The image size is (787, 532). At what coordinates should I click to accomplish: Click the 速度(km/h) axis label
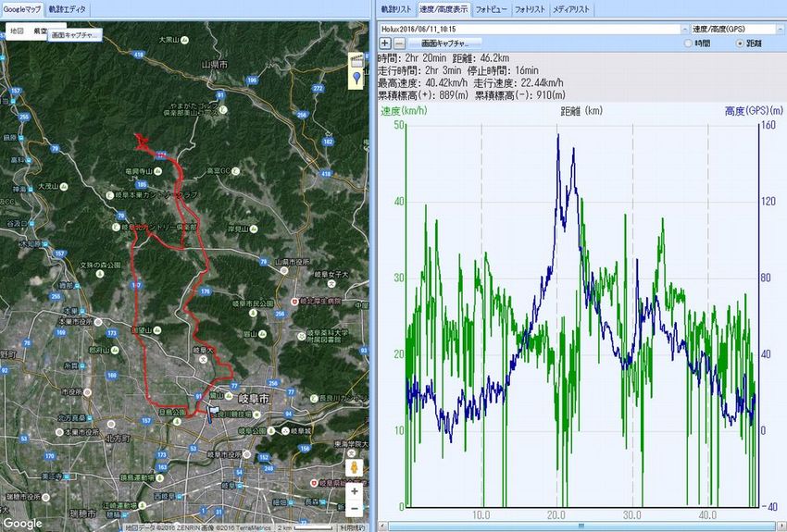(404, 111)
